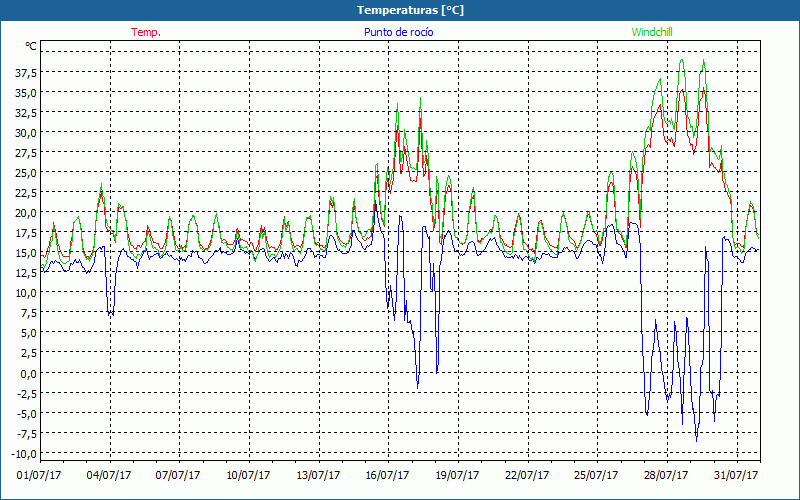The width and height of the screenshot is (800, 500).
Task: Click the 20,0 y-axis value
Action: click(26, 213)
